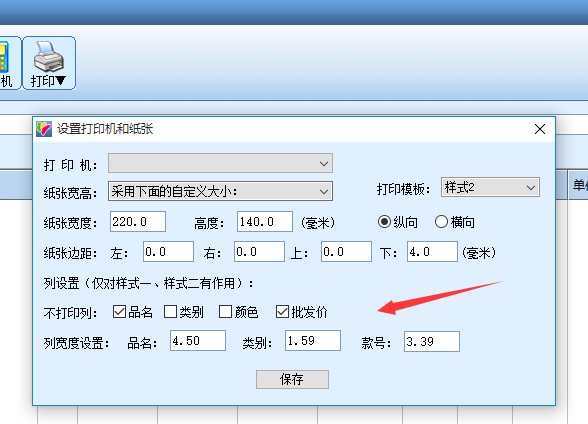Click the 款号 column width field 3.39

tap(432, 341)
